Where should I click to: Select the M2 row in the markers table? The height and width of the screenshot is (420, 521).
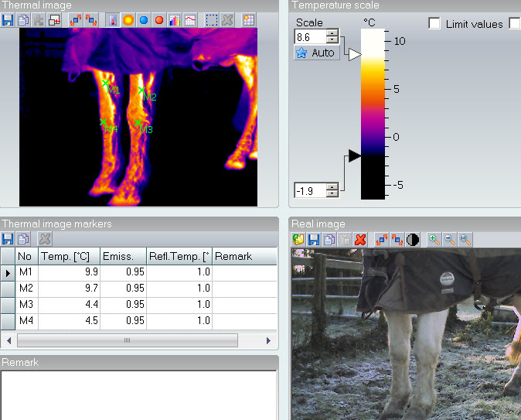[x=139, y=289]
